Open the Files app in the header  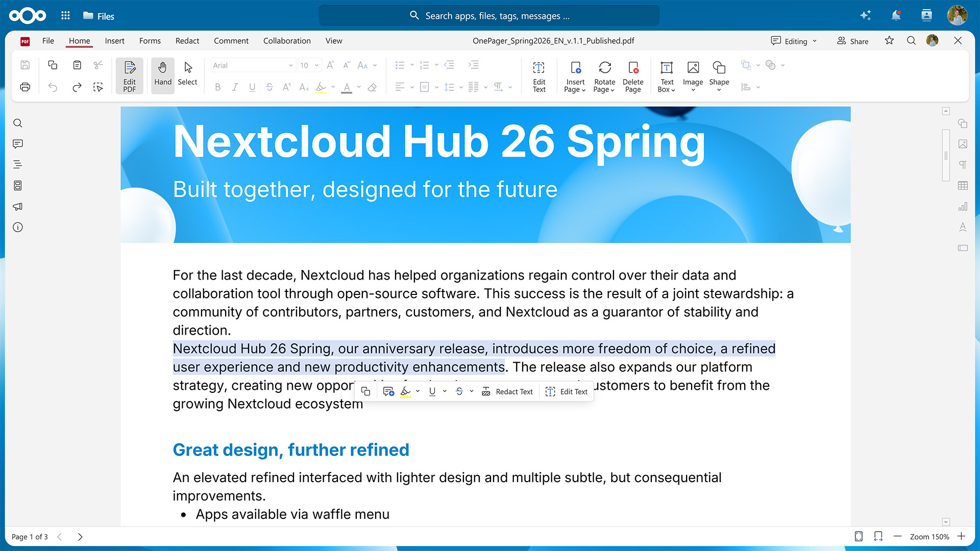(x=99, y=16)
